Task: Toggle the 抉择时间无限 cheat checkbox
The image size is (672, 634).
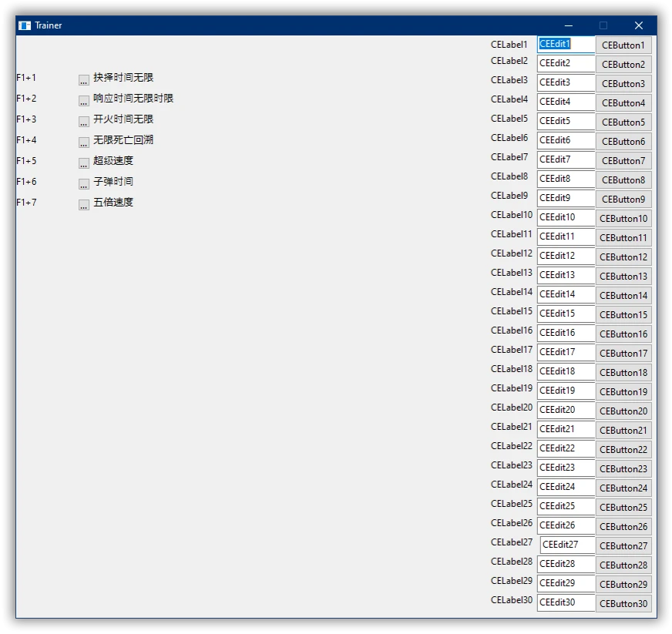Action: [83, 79]
